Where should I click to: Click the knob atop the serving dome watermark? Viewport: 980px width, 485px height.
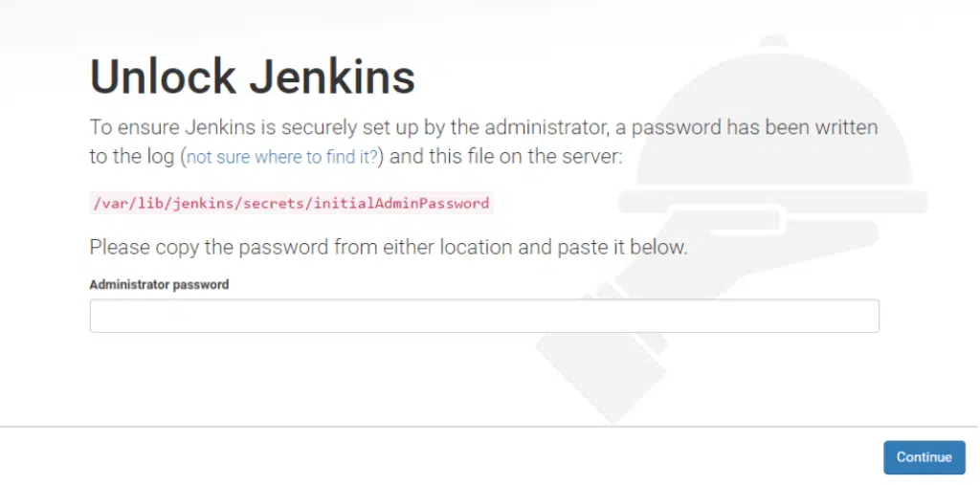[x=773, y=42]
